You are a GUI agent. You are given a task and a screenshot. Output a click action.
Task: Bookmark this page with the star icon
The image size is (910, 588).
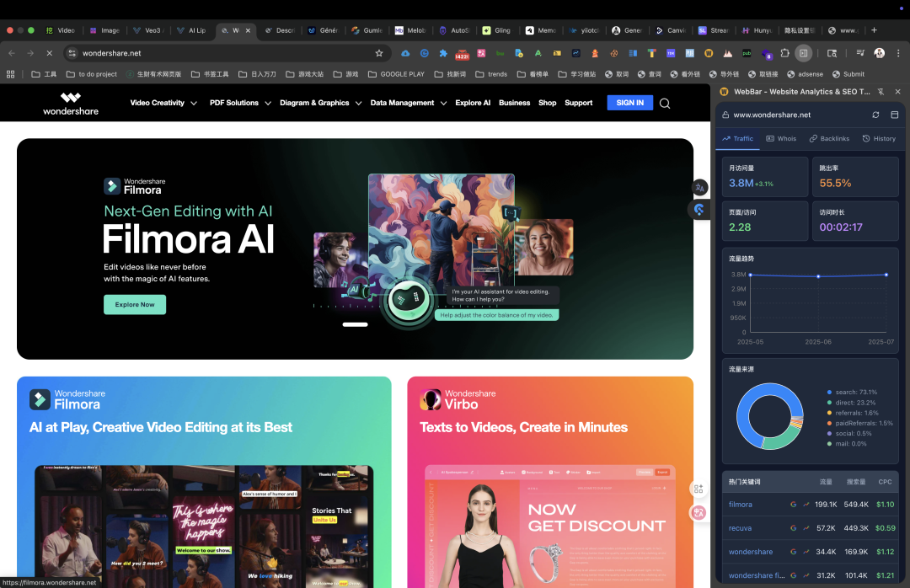(x=379, y=53)
